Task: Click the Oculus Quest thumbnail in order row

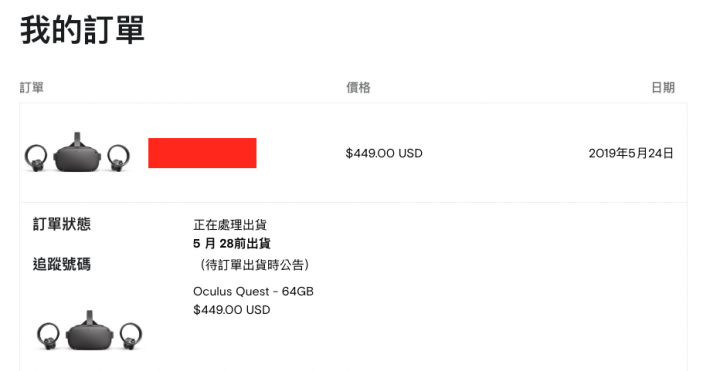Action: [x=77, y=153]
